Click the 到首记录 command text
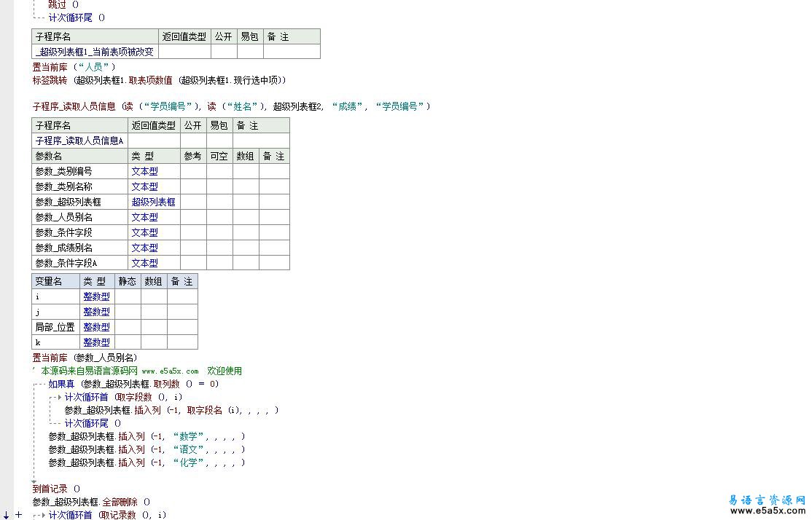Viewport: 812px width, 520px height. point(45,488)
